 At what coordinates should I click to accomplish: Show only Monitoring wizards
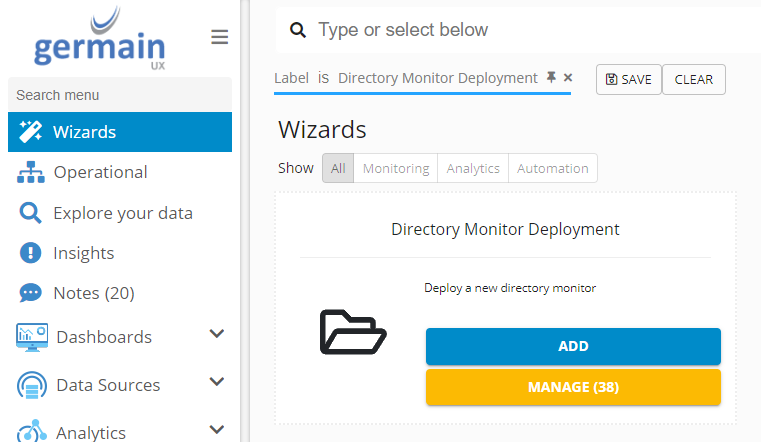396,168
